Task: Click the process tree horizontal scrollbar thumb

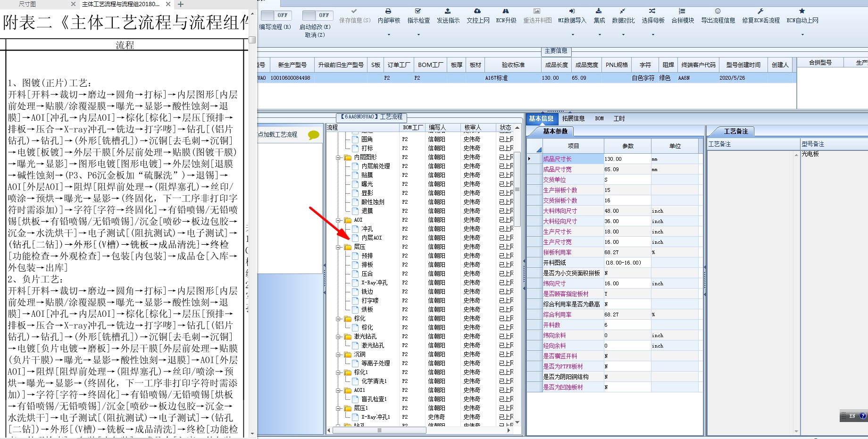Action: [379, 430]
